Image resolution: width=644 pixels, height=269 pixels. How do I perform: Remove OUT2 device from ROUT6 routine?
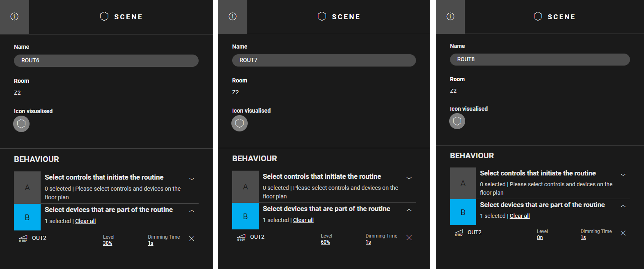tap(192, 239)
